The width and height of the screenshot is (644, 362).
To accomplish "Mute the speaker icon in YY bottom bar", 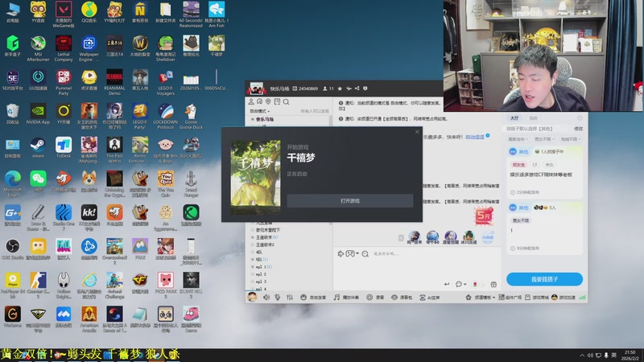I will click(266, 297).
